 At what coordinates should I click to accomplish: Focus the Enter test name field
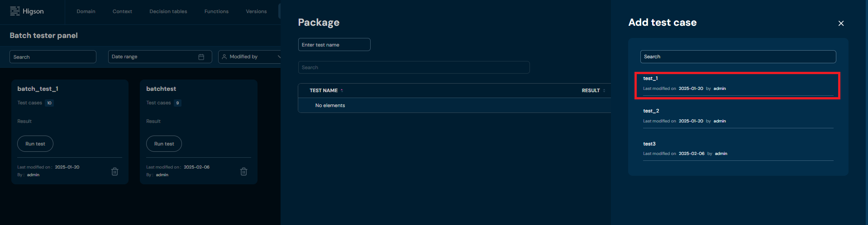pos(334,45)
